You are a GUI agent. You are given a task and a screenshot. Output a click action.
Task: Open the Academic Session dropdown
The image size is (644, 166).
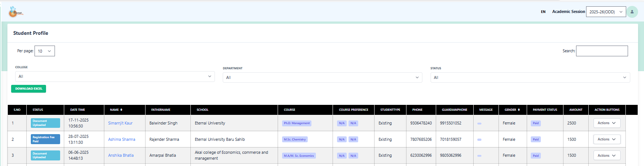(x=606, y=12)
